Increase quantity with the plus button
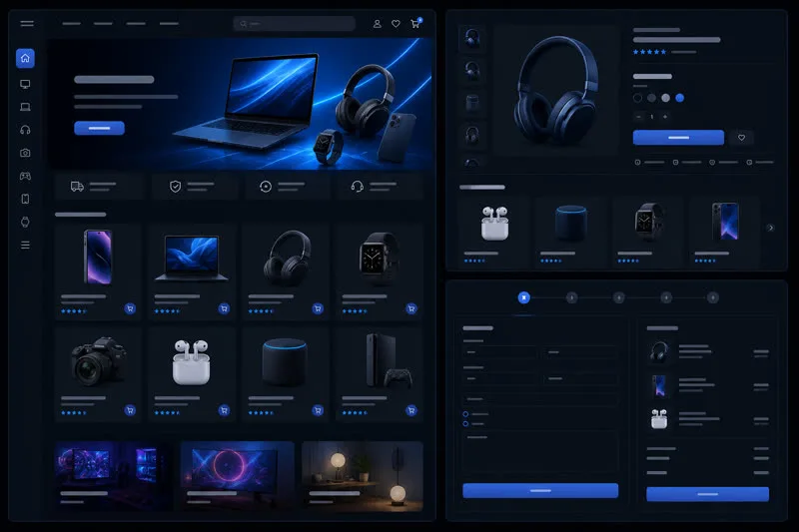 665,117
